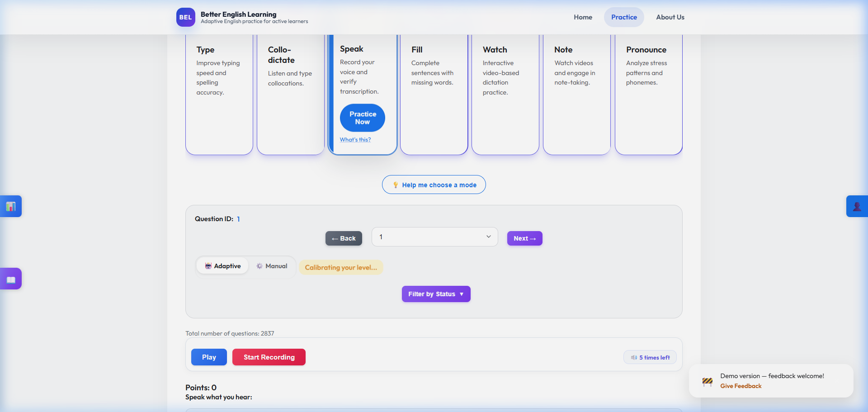Select the Watch mode card

pyautogui.click(x=505, y=95)
